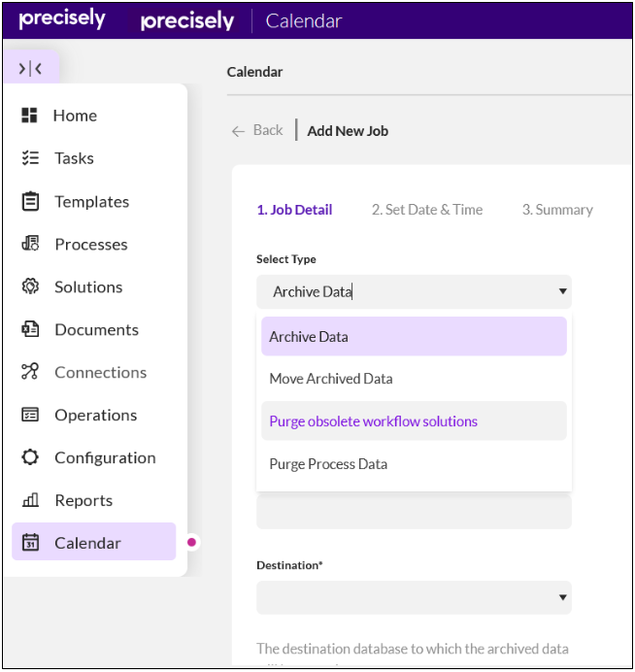Click the field below the dropdown list
Viewport: 635px width, 672px height.
(414, 511)
